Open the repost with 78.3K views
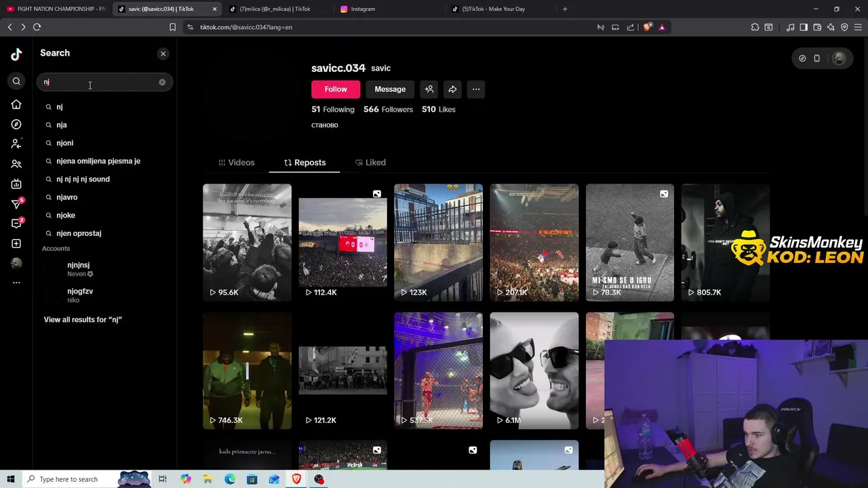 (629, 243)
